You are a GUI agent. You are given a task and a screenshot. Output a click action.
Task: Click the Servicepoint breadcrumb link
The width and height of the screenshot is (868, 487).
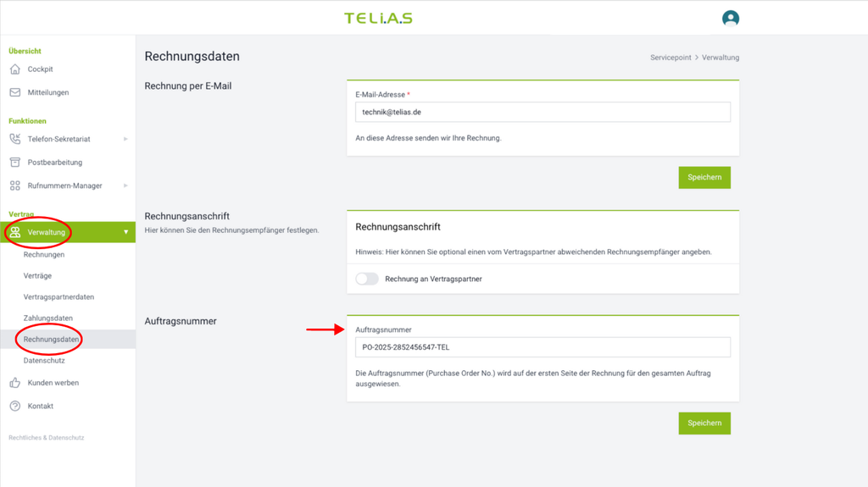click(670, 58)
